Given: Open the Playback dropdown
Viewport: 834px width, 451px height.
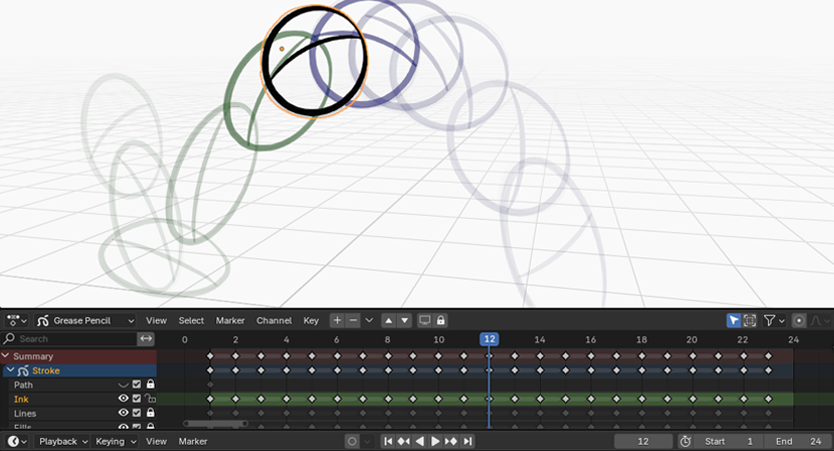Looking at the screenshot, I should pos(64,441).
